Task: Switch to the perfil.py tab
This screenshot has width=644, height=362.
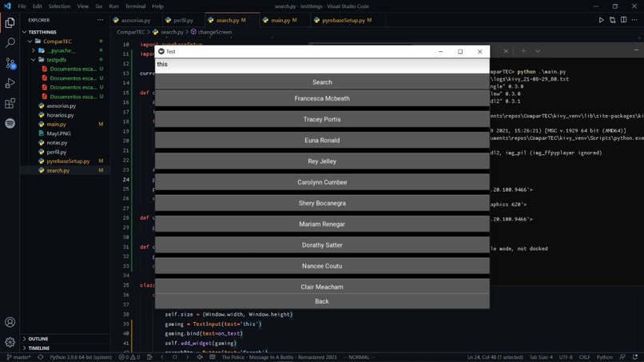Action: (183, 20)
